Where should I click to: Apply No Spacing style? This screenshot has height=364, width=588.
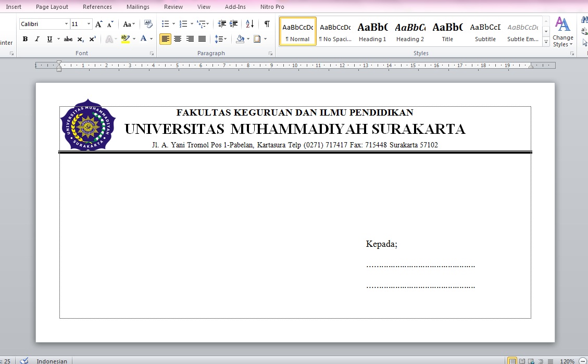[335, 31]
